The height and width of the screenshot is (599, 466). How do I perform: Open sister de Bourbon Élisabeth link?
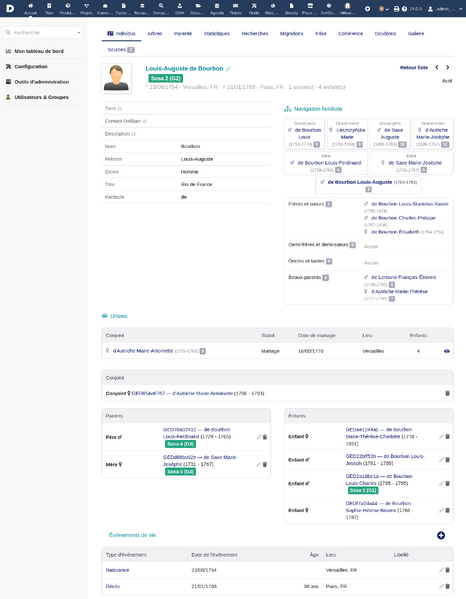[x=395, y=232]
